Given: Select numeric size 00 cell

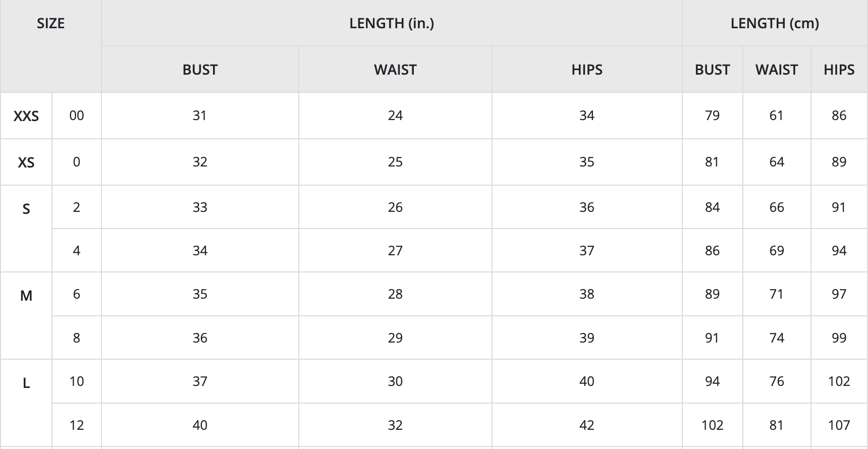Looking at the screenshot, I should [77, 116].
